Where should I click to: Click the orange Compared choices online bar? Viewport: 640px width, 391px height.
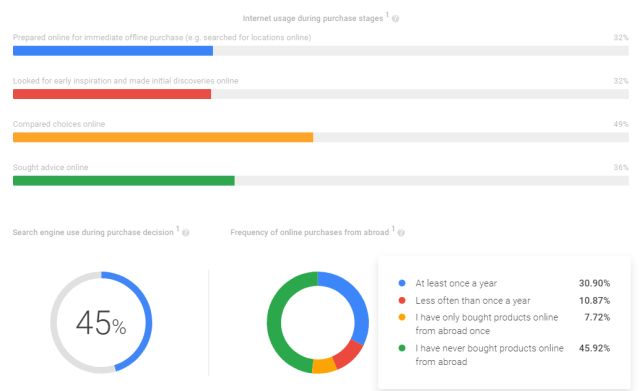click(163, 137)
